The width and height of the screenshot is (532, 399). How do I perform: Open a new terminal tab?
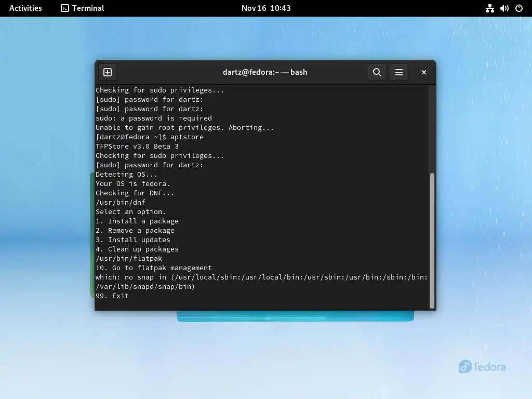108,72
